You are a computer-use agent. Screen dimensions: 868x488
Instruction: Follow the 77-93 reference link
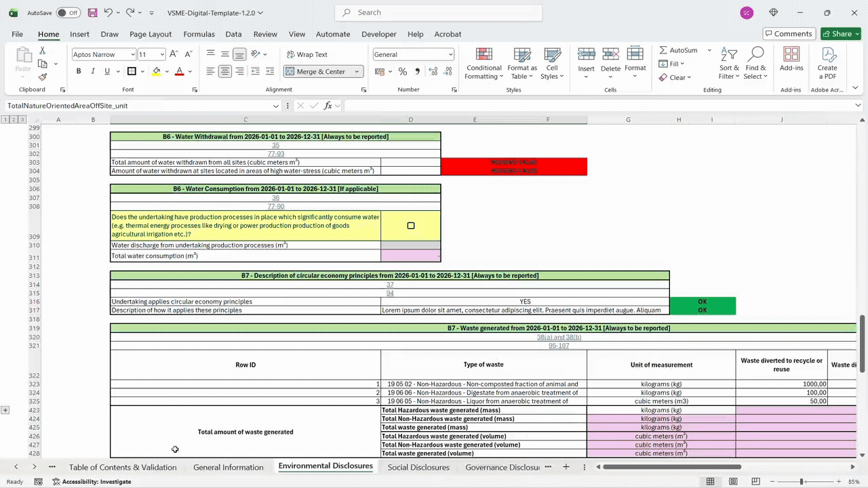(x=275, y=154)
